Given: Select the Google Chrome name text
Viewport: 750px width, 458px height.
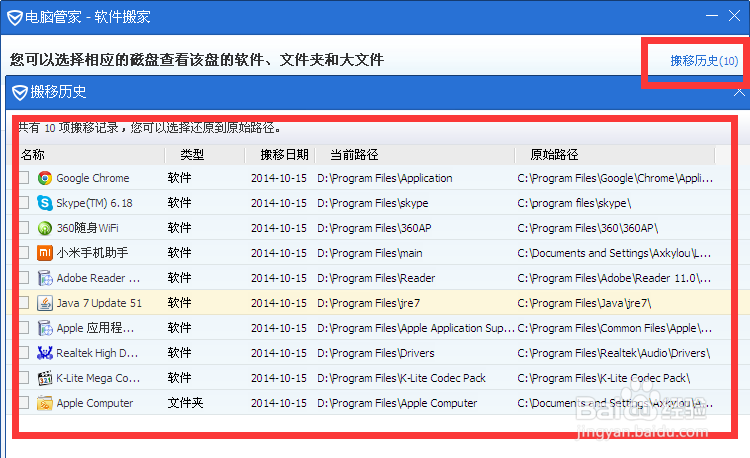Looking at the screenshot, I should pyautogui.click(x=93, y=178).
